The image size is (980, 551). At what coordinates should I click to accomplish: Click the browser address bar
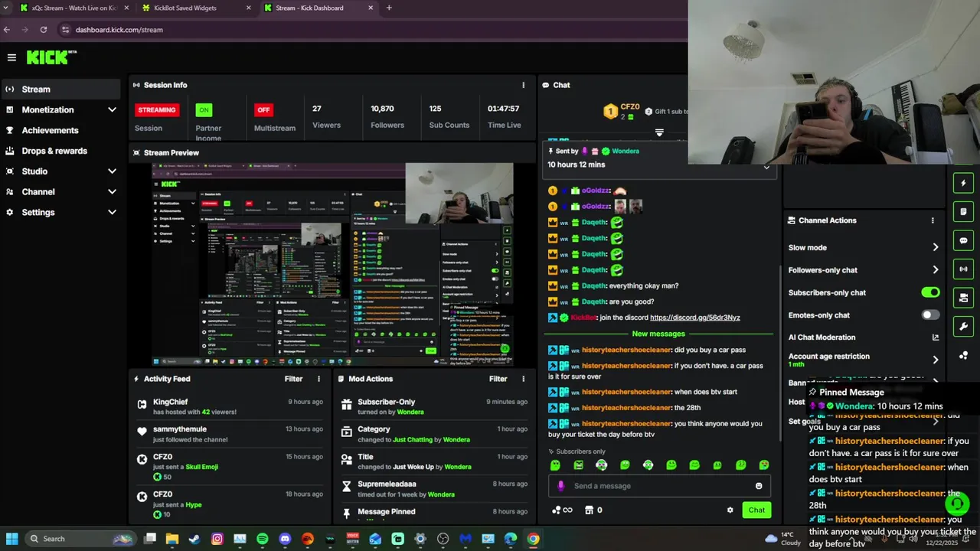click(x=367, y=30)
